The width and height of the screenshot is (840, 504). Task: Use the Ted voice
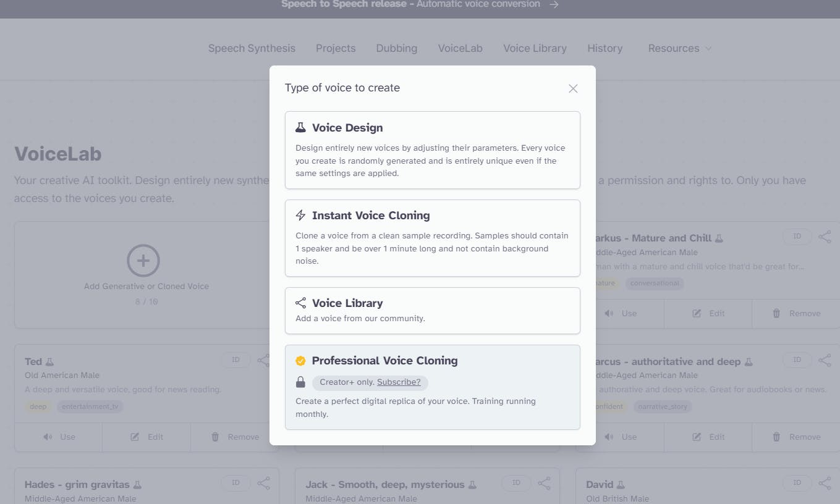59,437
